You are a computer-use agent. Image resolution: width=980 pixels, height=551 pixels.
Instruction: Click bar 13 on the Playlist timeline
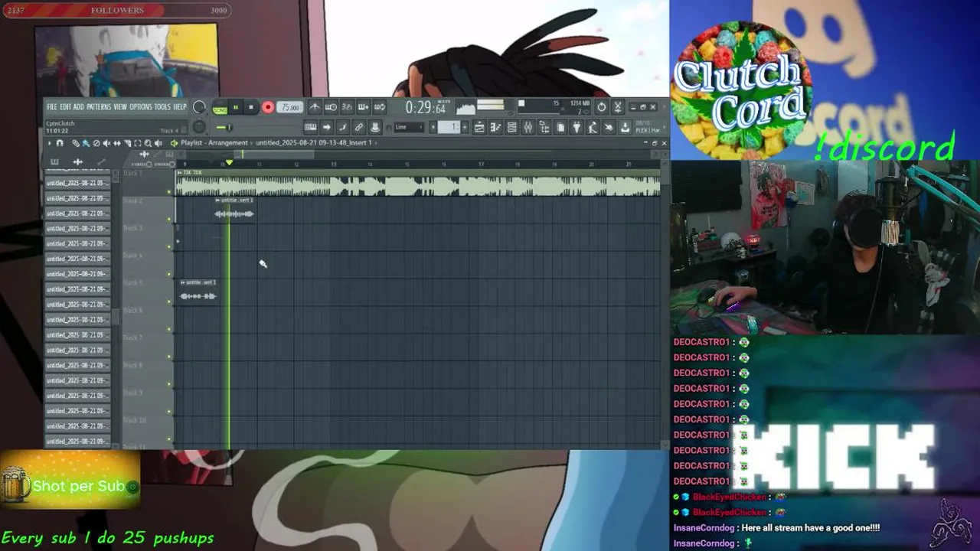(x=333, y=165)
